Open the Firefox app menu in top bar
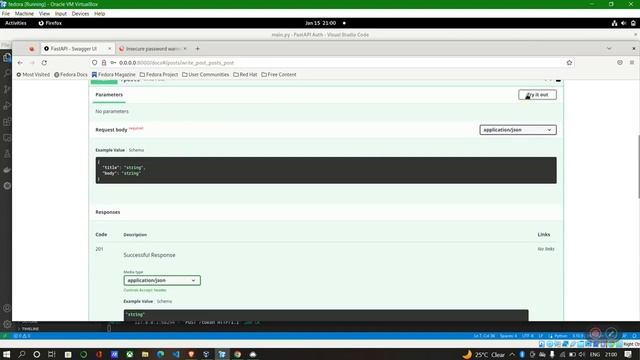 point(50,23)
